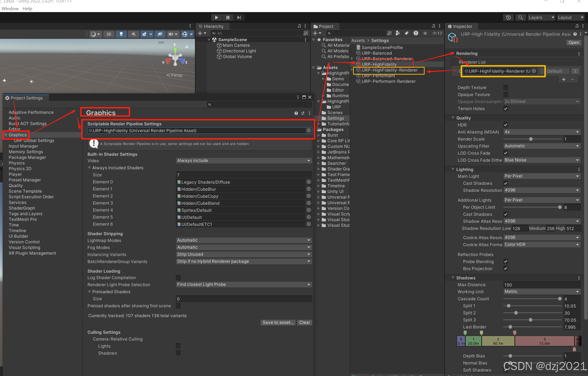
Task: Switch to Hierarchy tab
Action: [213, 26]
